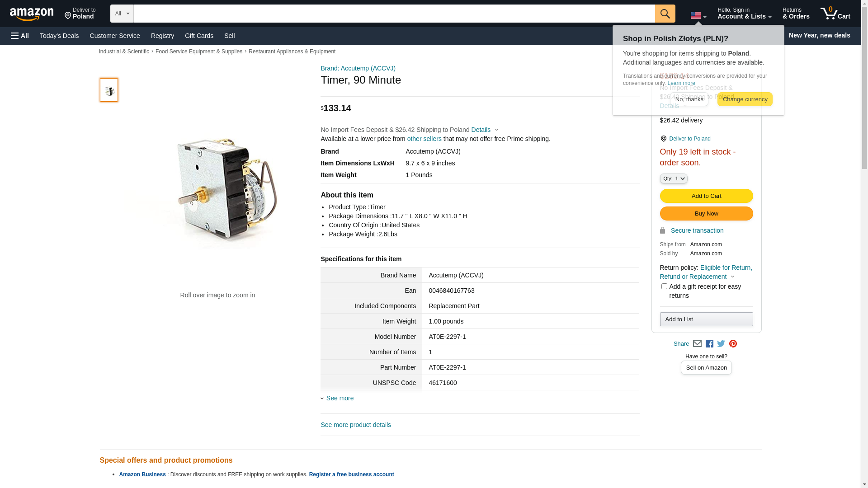Expand See more specifications
The image size is (868, 488).
(x=340, y=398)
